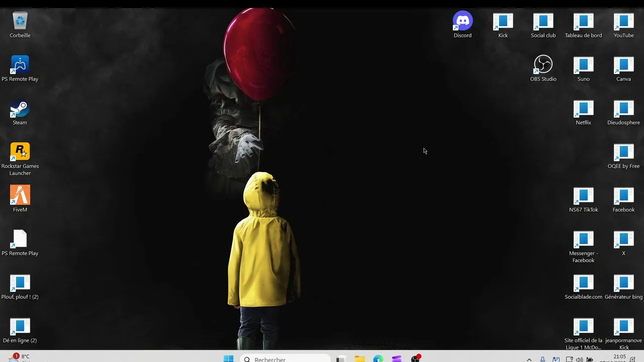Open the Social club shortcut

(543, 25)
